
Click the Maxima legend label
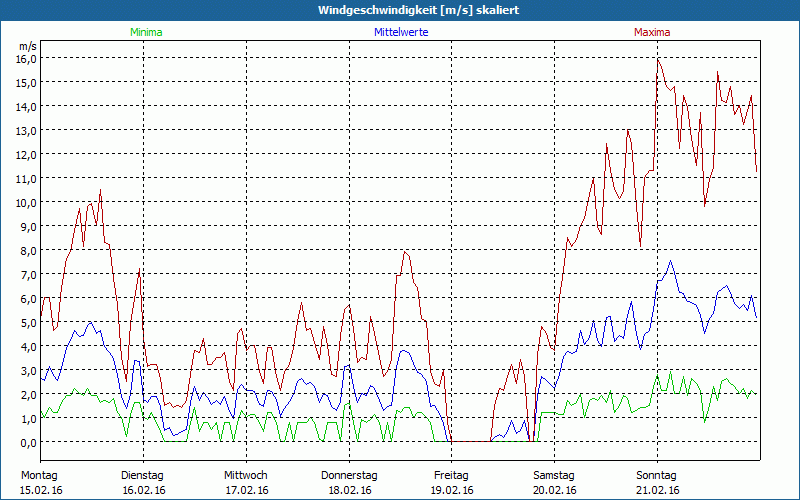point(652,32)
